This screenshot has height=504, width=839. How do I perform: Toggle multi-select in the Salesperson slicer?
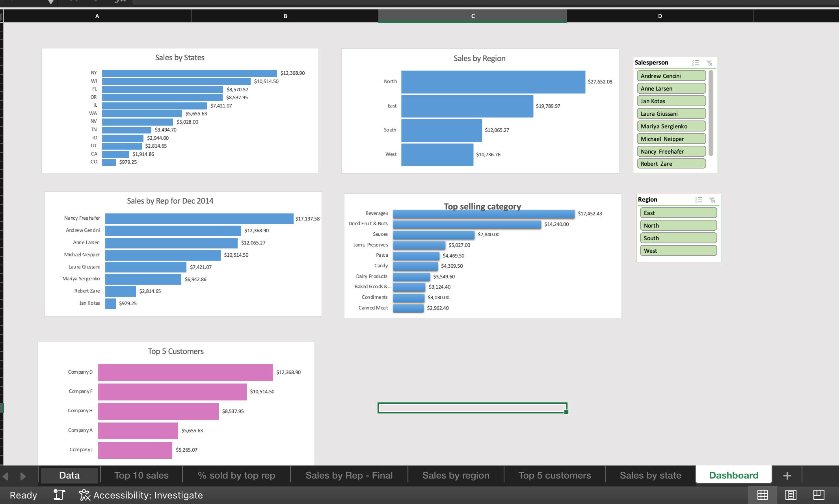[x=696, y=63]
